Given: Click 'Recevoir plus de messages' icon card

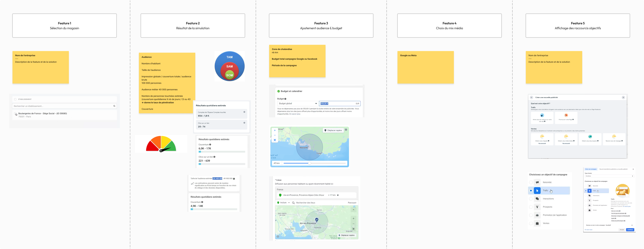Looking at the screenshot, I should pos(614,137).
